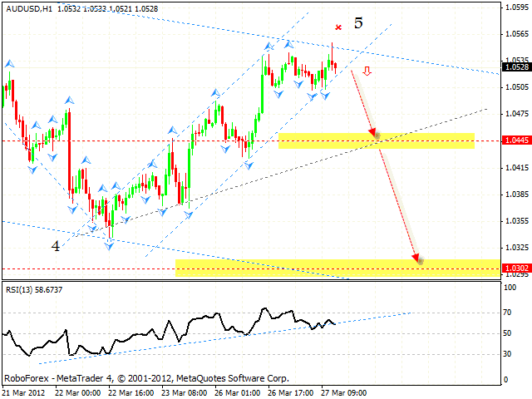
Task: Select the red hollow down arrow sell signal
Action: coord(367,71)
